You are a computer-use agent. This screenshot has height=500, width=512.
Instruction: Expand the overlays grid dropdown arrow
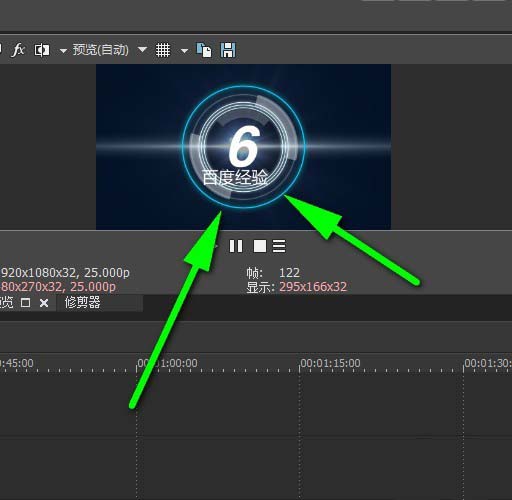pos(184,51)
